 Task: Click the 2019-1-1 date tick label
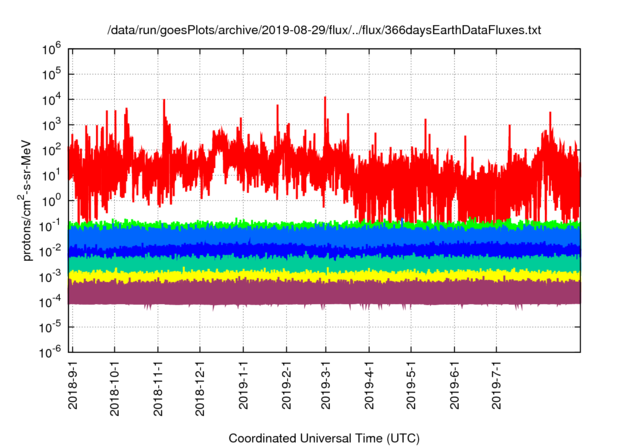[243, 385]
